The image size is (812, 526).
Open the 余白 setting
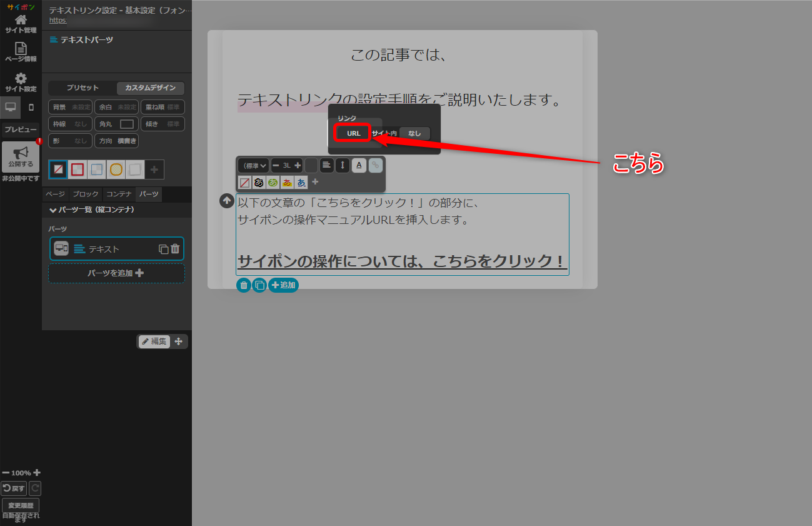[x=116, y=107]
